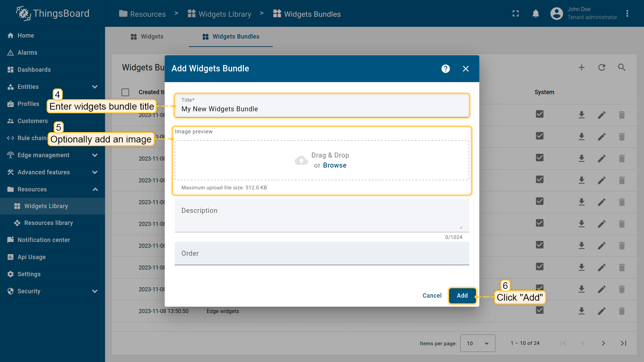The image size is (644, 362).
Task: Open search in widgets bundles table
Action: 622,67
